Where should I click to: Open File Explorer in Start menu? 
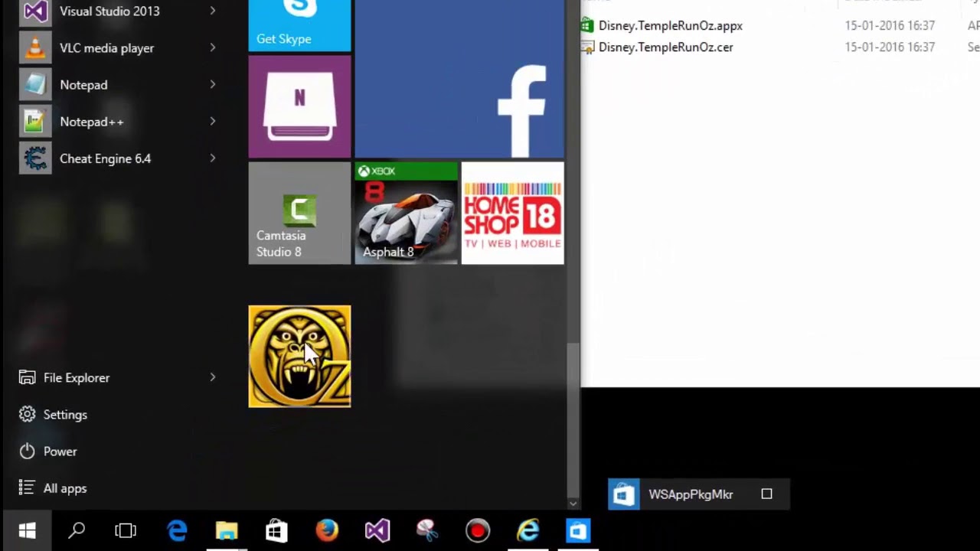pyautogui.click(x=77, y=377)
